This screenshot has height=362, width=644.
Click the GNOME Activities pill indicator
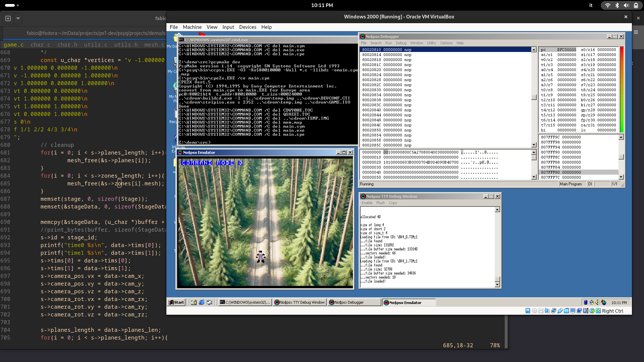(10, 5)
